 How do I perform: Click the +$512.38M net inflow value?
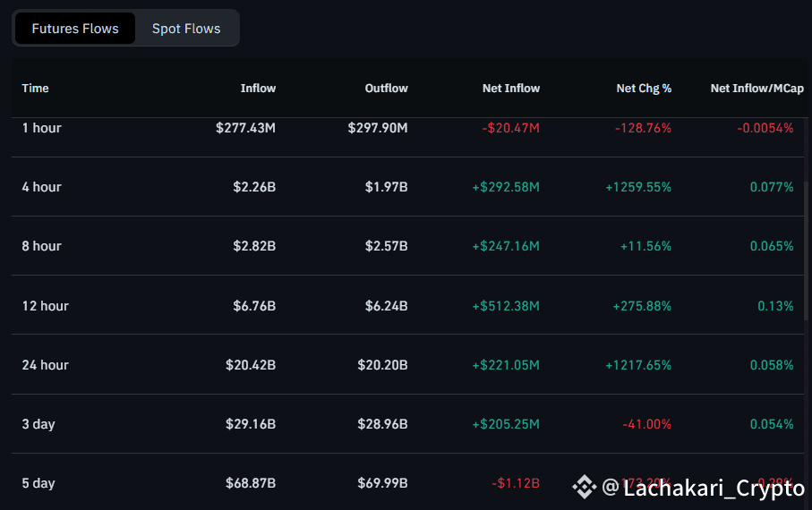[x=506, y=306]
